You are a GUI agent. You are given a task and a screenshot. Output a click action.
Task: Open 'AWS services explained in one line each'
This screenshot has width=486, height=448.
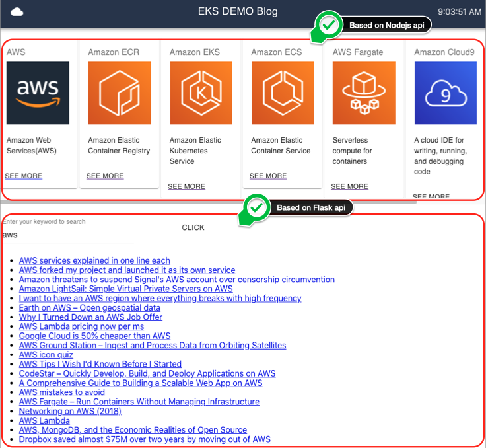94,260
